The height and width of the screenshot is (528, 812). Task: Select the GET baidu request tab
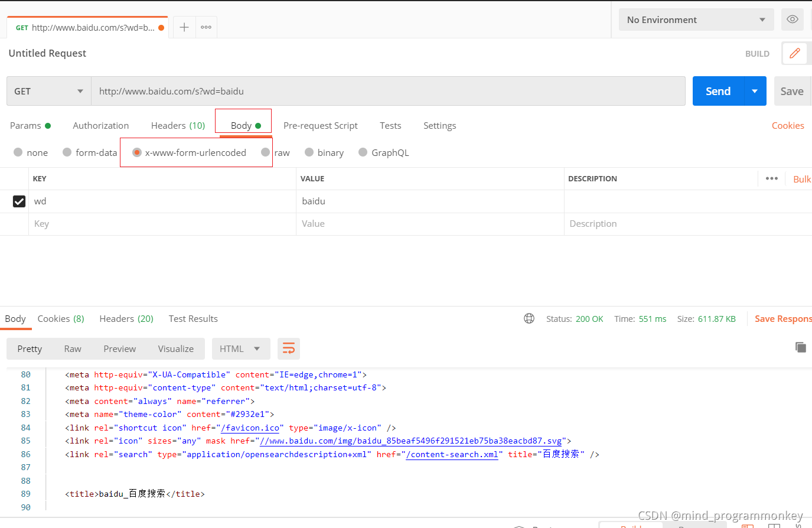tap(87, 27)
